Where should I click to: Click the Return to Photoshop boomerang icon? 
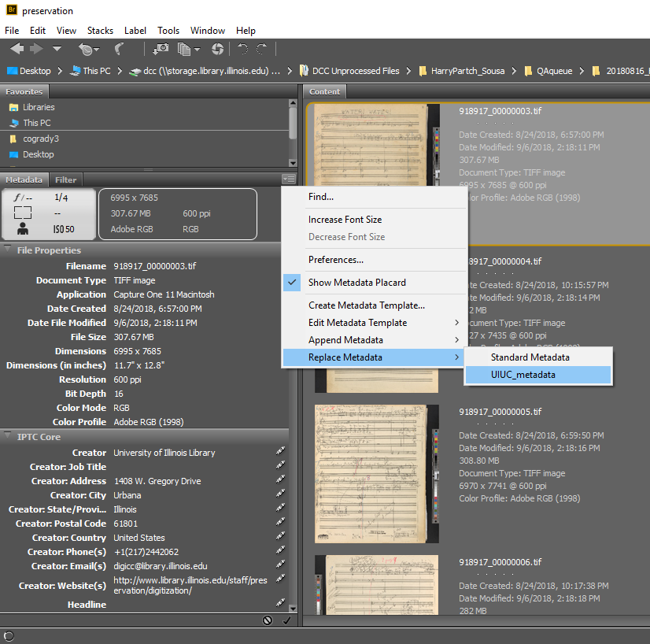tap(120, 49)
